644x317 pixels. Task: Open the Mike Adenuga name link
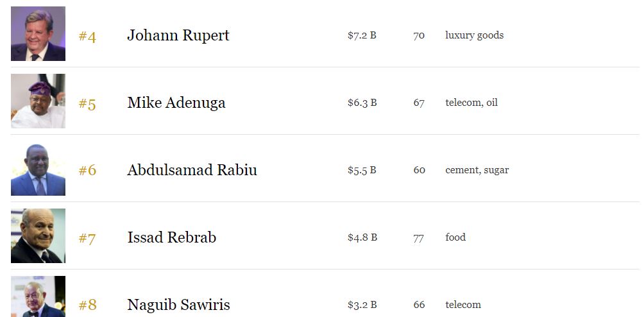pos(176,103)
